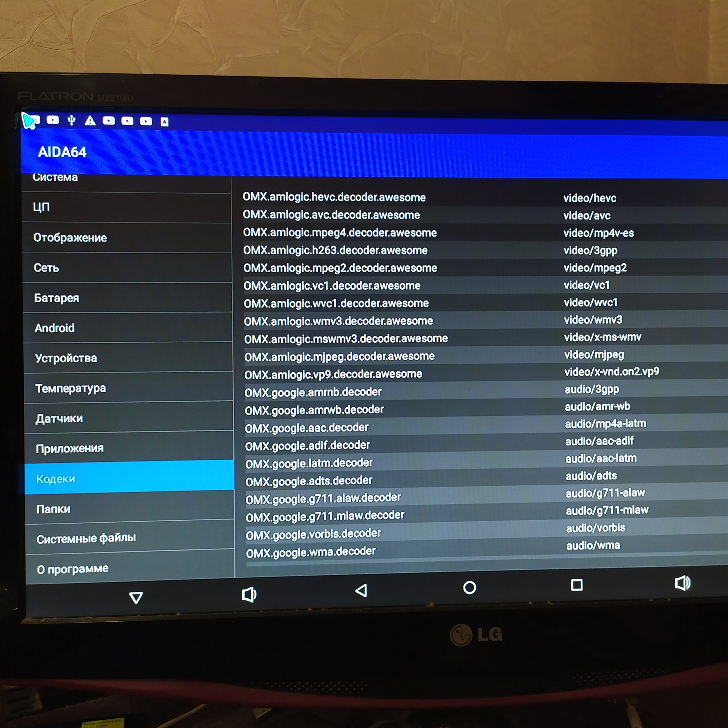This screenshot has width=728, height=728.
Task: Click the audio/wma value
Action: click(x=593, y=545)
